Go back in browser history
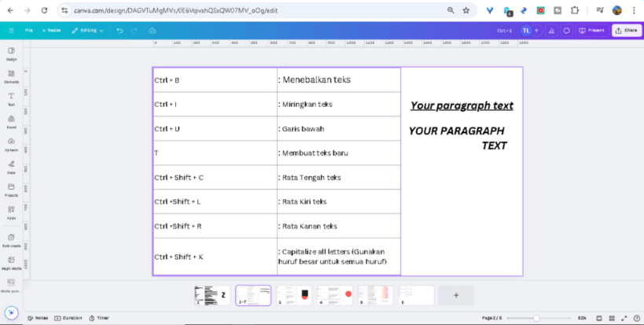This screenshot has width=644, height=325. (x=11, y=11)
